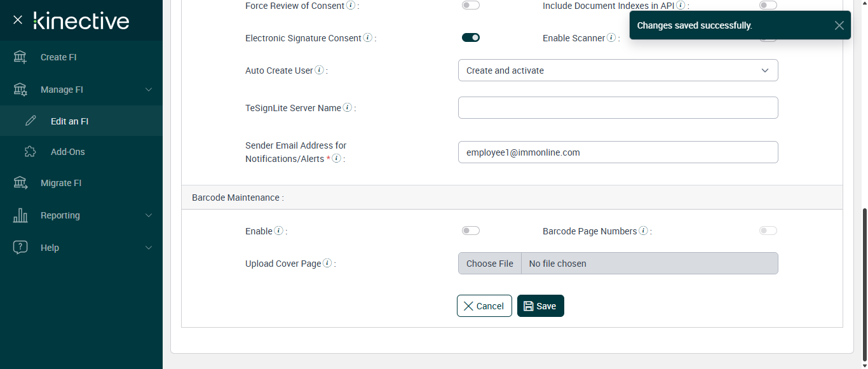Click the Create FI bank icon
The width and height of the screenshot is (868, 369).
[20, 57]
